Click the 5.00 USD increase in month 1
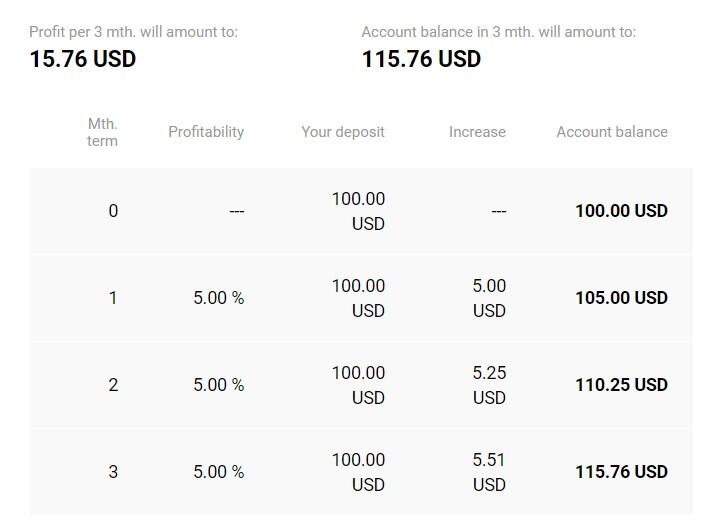This screenshot has height=529, width=722. 489,298
